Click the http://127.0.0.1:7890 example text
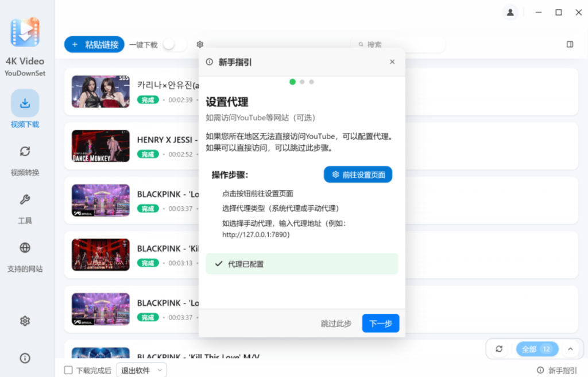Viewport: 588px width, 377px height. [x=256, y=234]
